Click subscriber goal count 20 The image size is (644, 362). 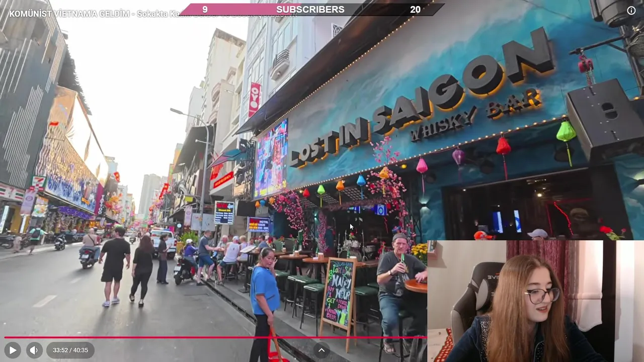(x=415, y=10)
